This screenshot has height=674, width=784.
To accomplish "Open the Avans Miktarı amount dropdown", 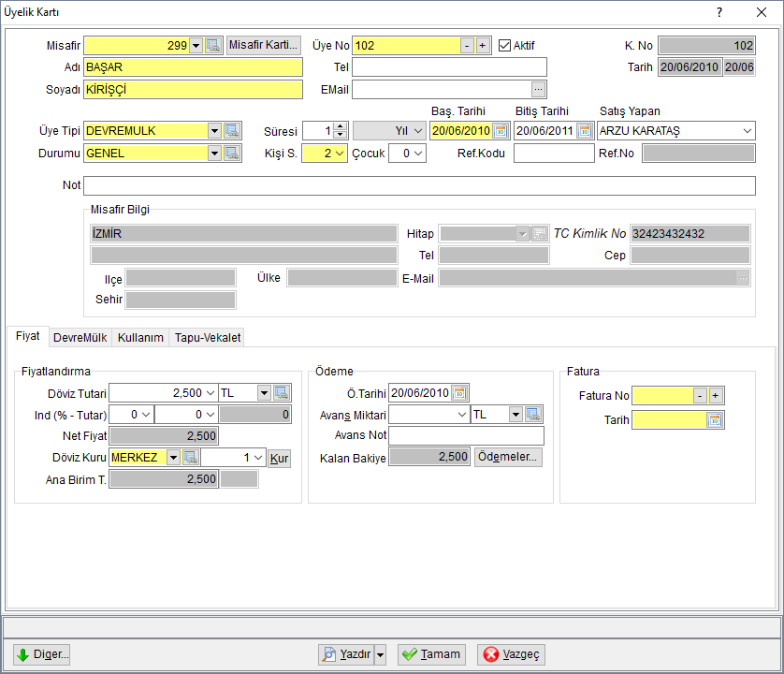I will (x=462, y=415).
